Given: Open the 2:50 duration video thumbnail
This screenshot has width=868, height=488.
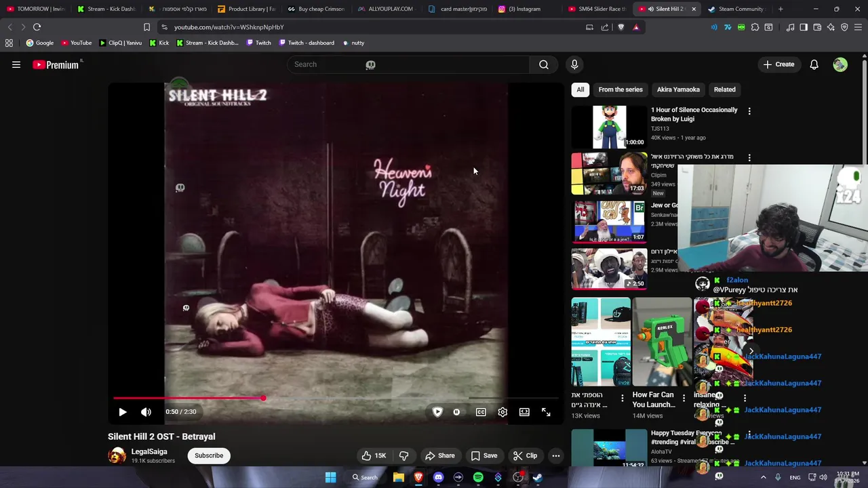Looking at the screenshot, I should point(609,268).
